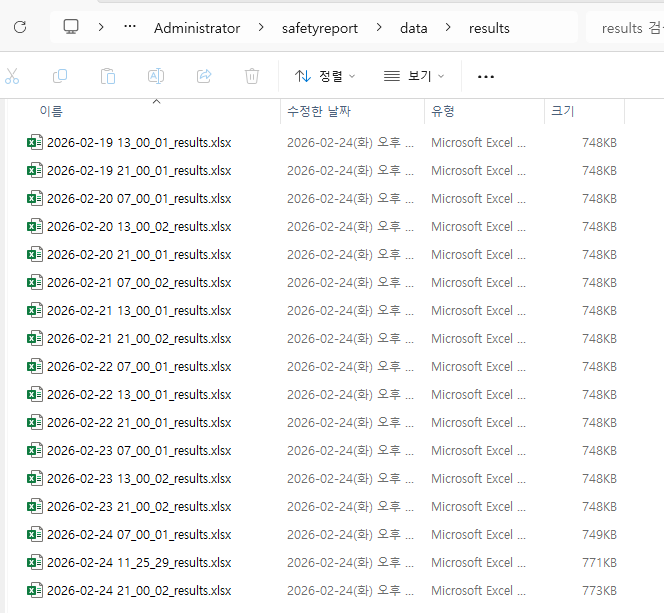664x613 pixels.
Task: Expand chevron after Administrator breadcrumb
Action: tap(261, 28)
